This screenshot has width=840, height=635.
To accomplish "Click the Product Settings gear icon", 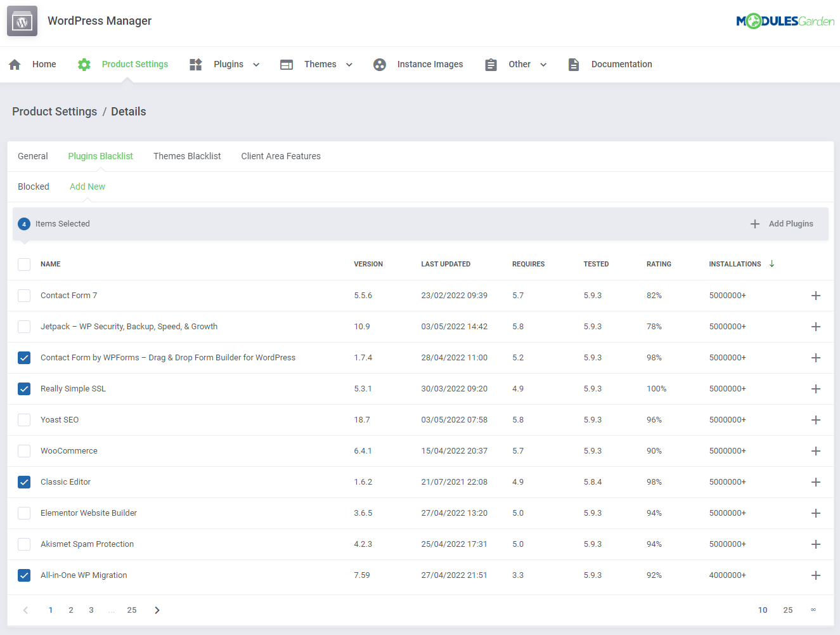I will 84,64.
